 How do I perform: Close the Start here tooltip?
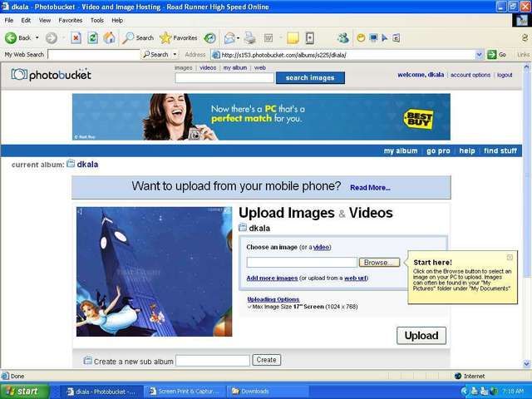pyautogui.click(x=510, y=258)
